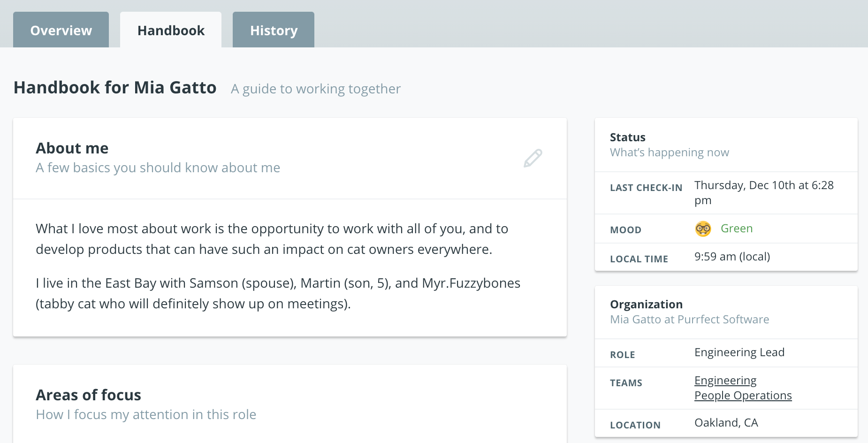
Task: Click paragraph starting 'What I love most'
Action: [272, 239]
